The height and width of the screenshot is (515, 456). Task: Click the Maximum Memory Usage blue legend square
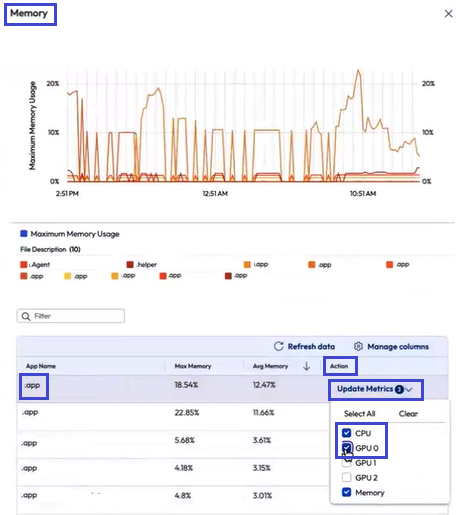click(24, 233)
